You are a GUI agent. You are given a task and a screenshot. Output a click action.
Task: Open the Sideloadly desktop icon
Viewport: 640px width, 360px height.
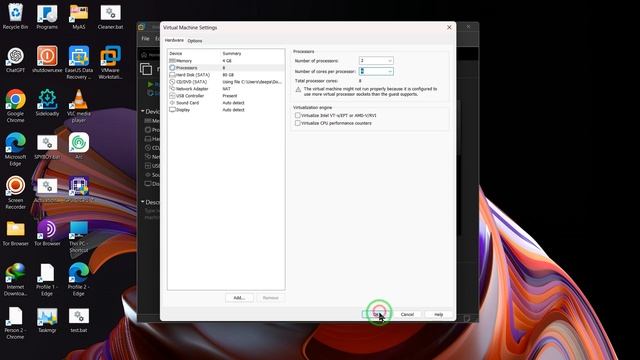pyautogui.click(x=47, y=103)
